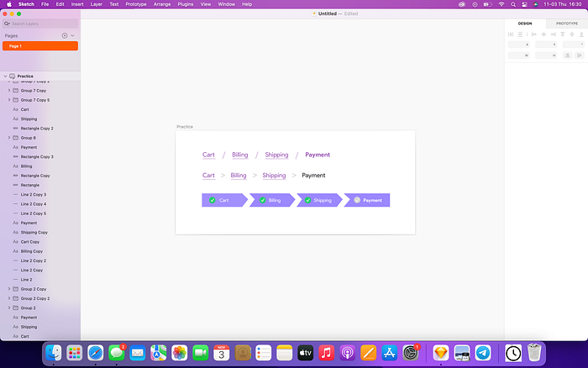Open Control Center in menu bar

click(525, 4)
